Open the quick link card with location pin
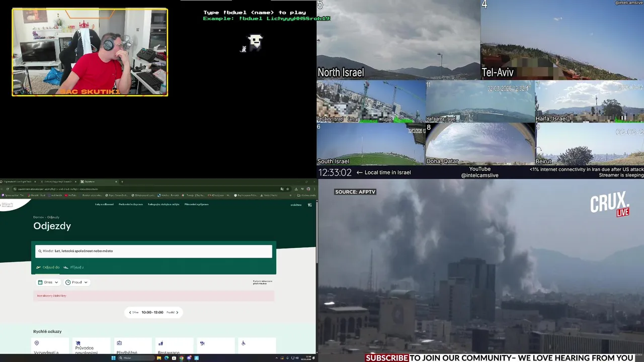644x362 pixels. pyautogui.click(x=51, y=346)
